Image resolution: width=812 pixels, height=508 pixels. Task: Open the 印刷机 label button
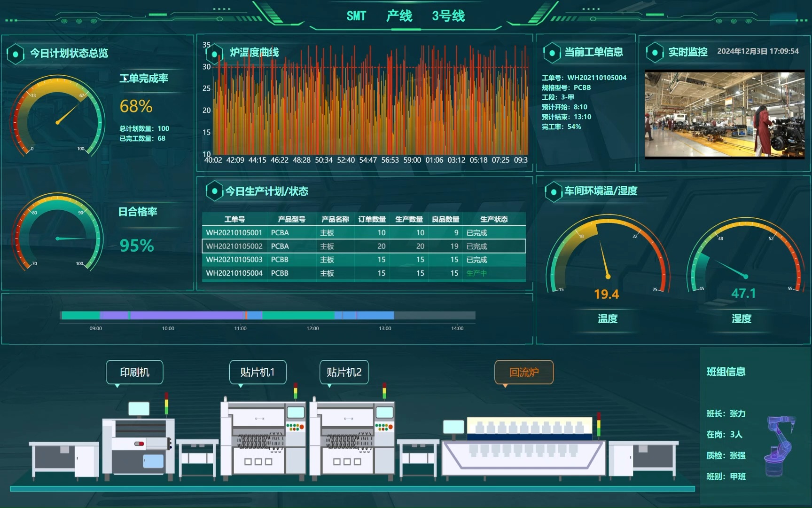tap(135, 373)
